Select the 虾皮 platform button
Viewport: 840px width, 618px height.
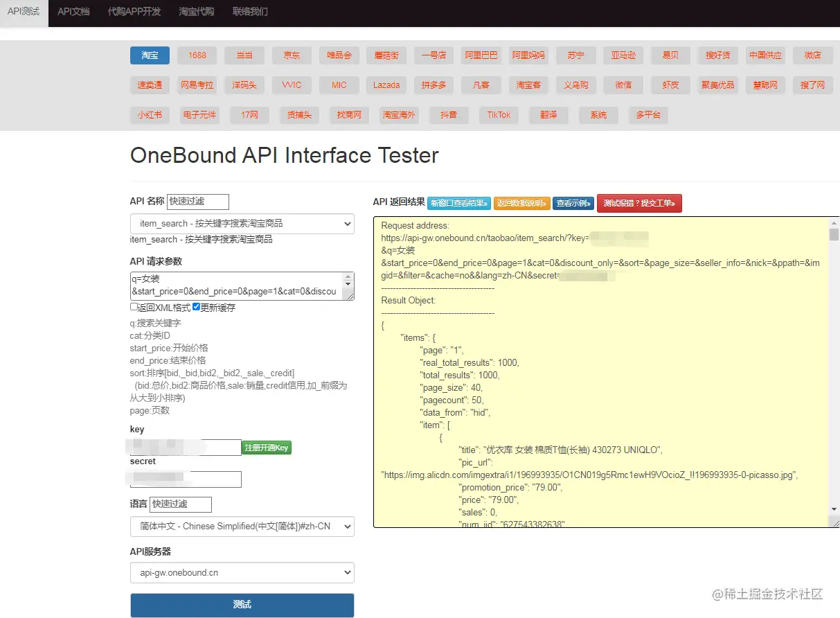(670, 85)
